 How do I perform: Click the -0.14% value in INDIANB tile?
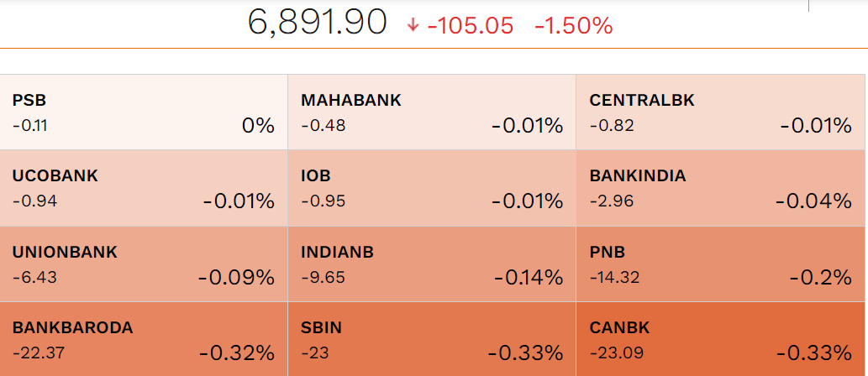(528, 278)
